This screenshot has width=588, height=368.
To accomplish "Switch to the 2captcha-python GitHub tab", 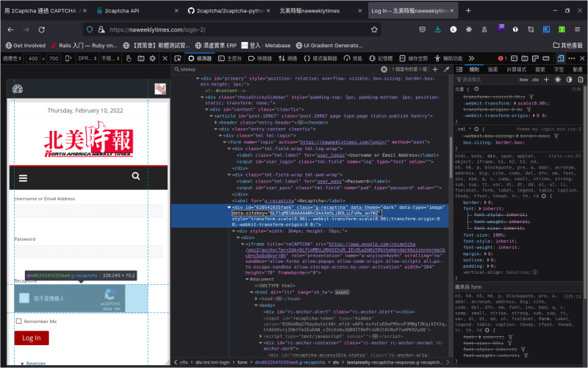I will (229, 10).
